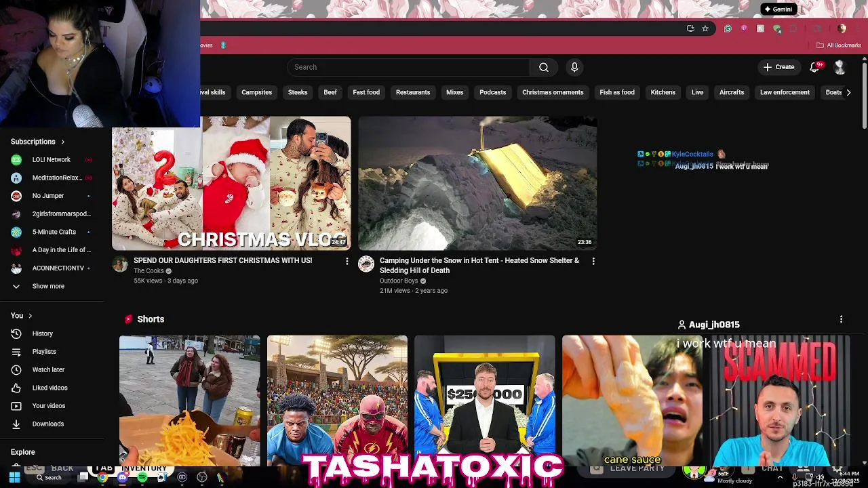The height and width of the screenshot is (488, 868).
Task: Open YouTube account avatar menu
Action: coord(840,67)
